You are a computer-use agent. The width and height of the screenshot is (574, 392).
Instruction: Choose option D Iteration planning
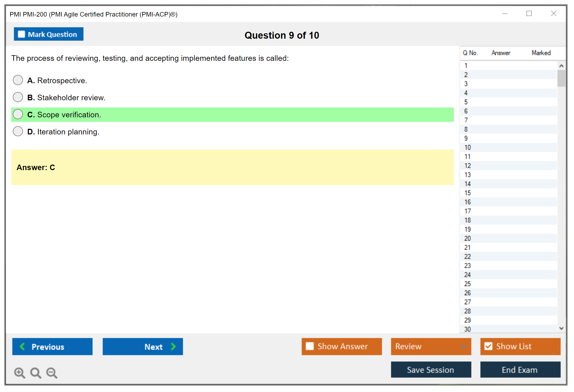[x=18, y=131]
